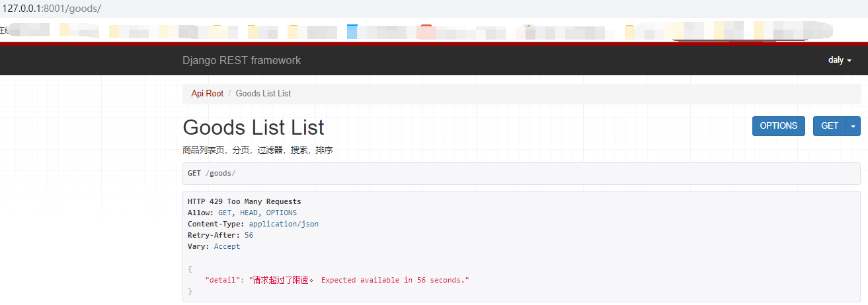This screenshot has width=868, height=305.
Task: Open the blue bookmark icon in bookmarks bar
Action: [x=352, y=31]
